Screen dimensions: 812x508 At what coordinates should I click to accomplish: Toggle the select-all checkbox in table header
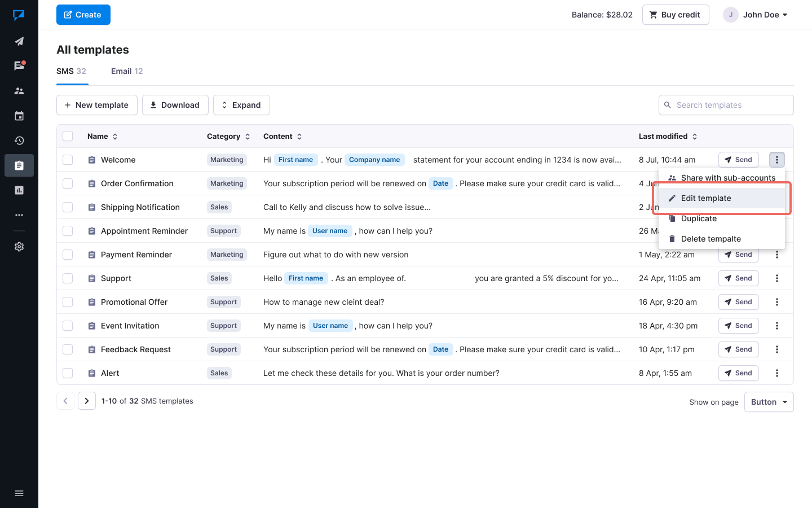(68, 136)
